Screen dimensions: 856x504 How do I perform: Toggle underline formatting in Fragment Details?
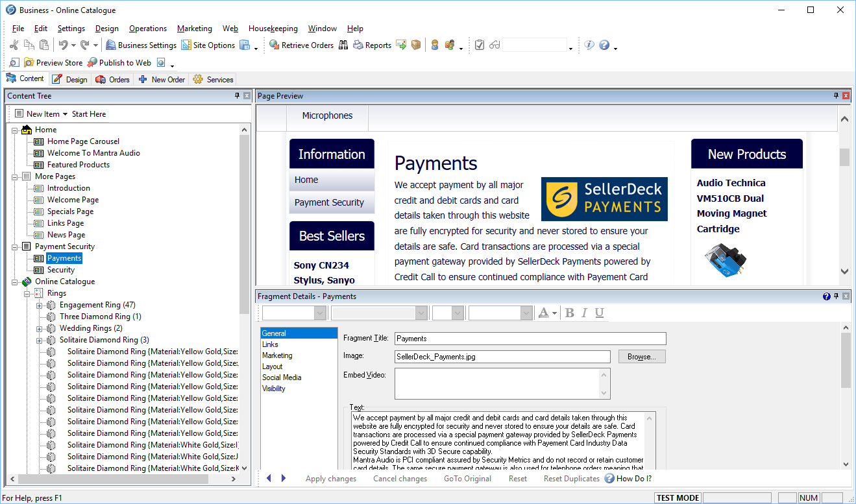point(599,313)
